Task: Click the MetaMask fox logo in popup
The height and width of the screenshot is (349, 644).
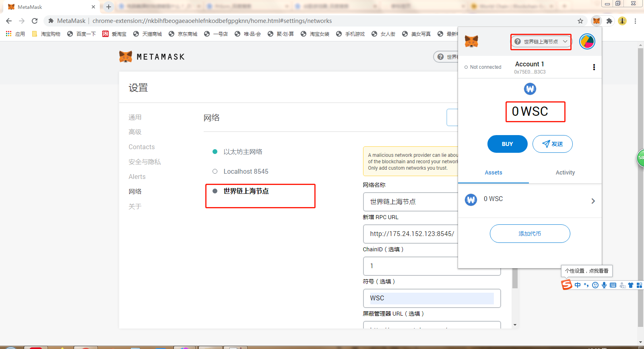Action: pos(471,41)
